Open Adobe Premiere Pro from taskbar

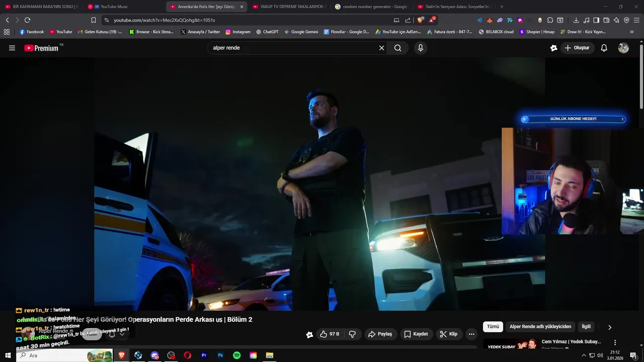tap(204, 355)
